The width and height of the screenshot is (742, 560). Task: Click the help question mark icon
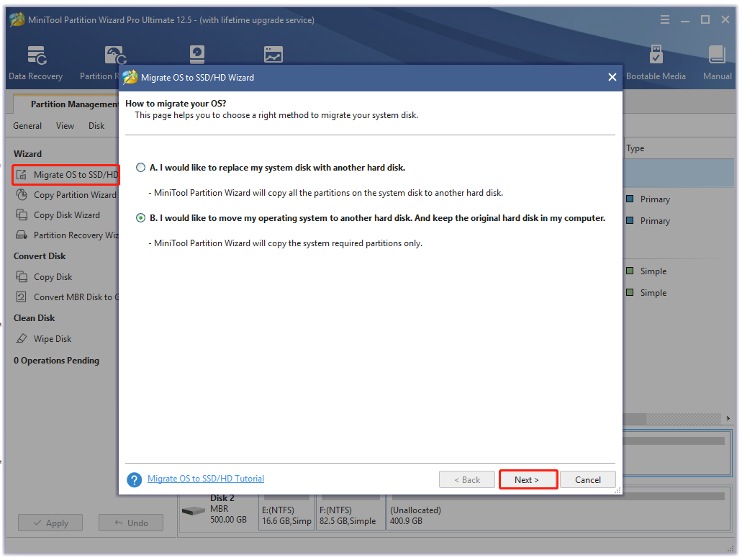(x=134, y=479)
